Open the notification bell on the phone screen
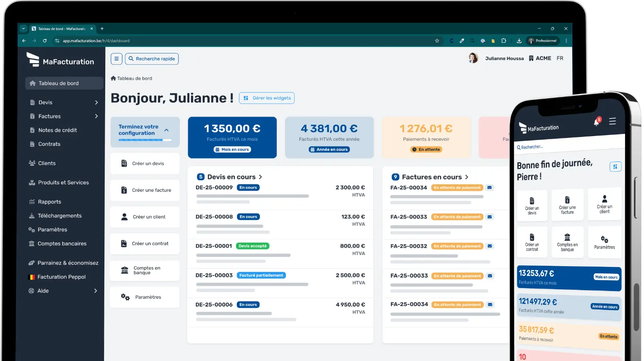This screenshot has height=361, width=644. point(597,122)
